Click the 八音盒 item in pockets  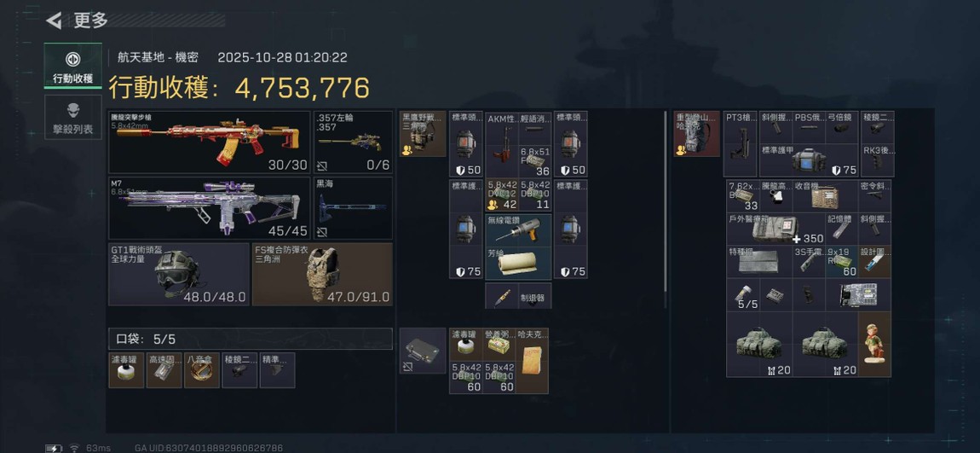[202, 370]
